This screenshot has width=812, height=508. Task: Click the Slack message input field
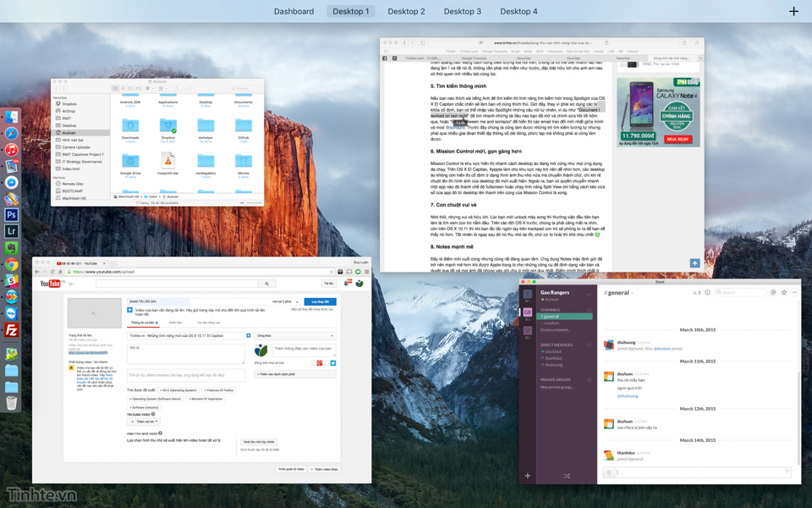(702, 472)
